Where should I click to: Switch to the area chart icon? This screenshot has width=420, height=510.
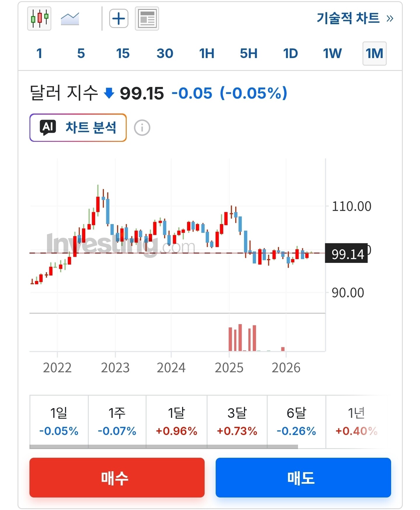coord(70,19)
